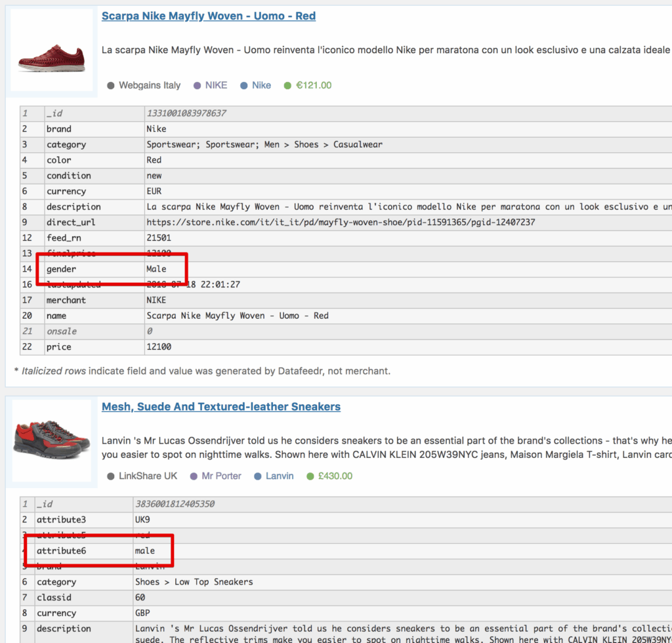This screenshot has height=643, width=672.
Task: Click the blue dot before Nike brand label
Action: click(x=243, y=85)
